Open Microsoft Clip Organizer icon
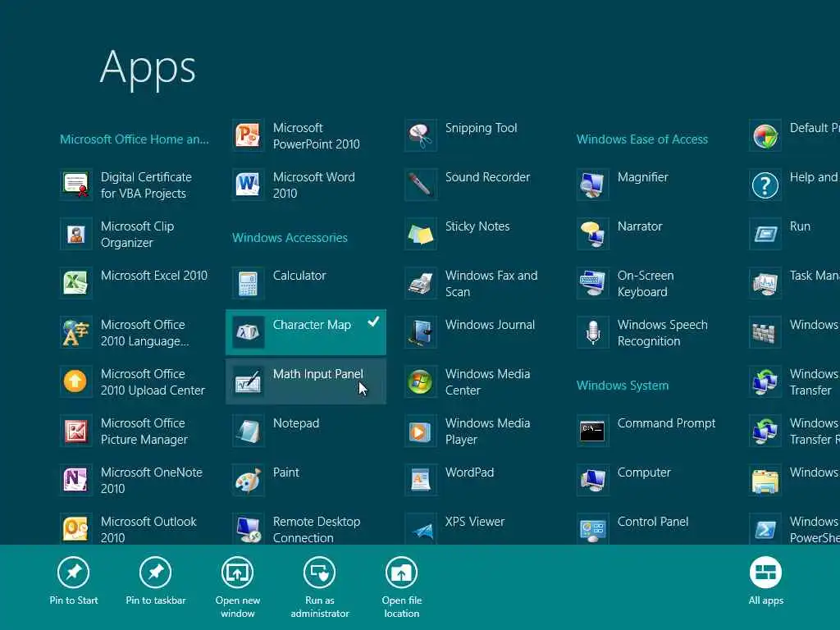Screen dimensions: 840x630 pyautogui.click(x=75, y=234)
